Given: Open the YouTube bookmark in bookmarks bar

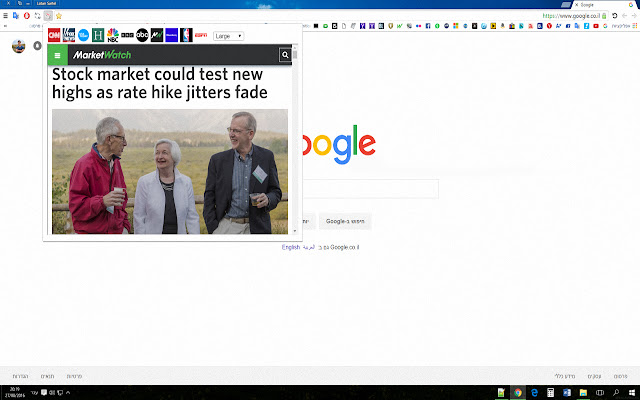Looking at the screenshot, I should pyautogui.click(x=596, y=26).
